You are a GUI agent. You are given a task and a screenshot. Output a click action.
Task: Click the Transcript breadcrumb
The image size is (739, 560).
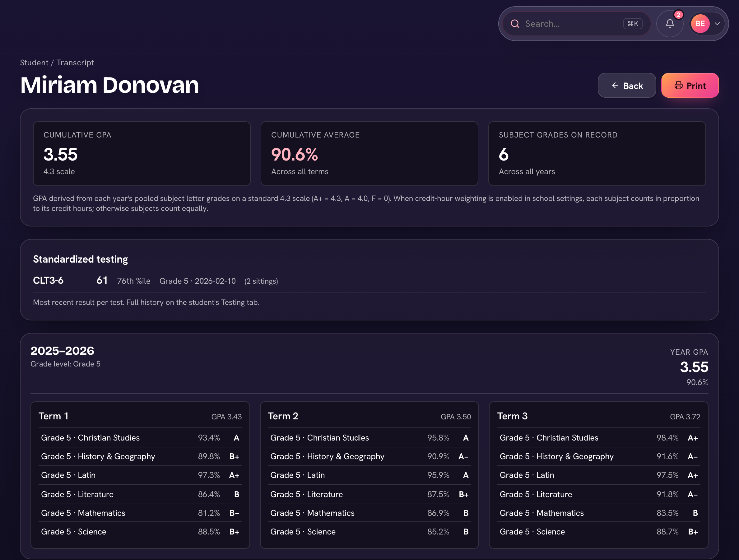pos(75,63)
